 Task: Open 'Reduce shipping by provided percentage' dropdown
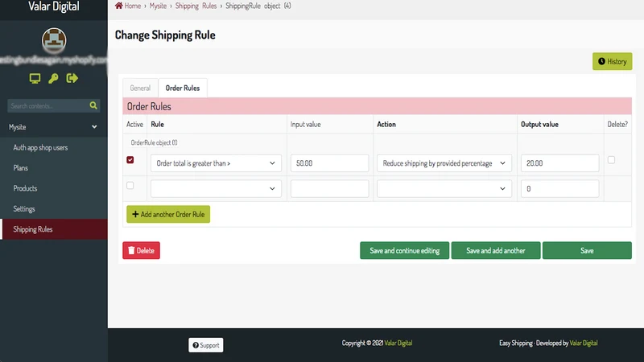444,163
